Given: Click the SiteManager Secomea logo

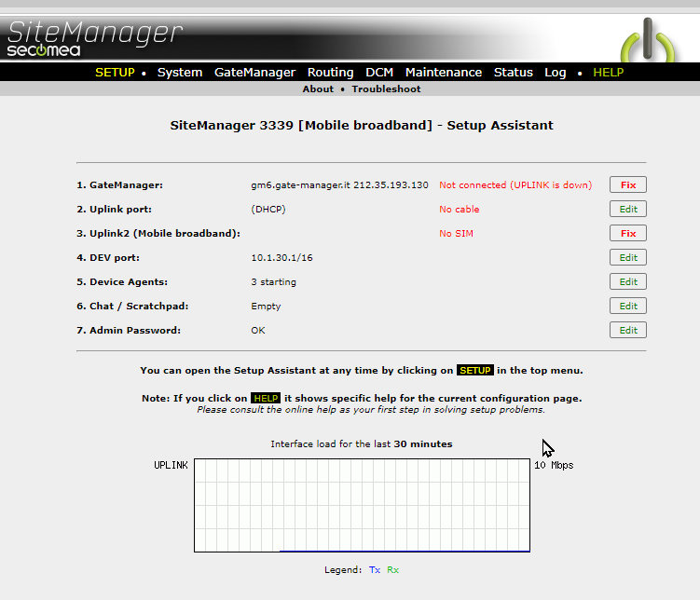Looking at the screenshot, I should pyautogui.click(x=95, y=38).
